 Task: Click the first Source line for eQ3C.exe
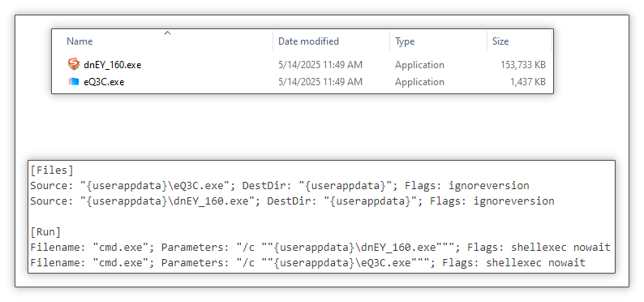click(280, 186)
